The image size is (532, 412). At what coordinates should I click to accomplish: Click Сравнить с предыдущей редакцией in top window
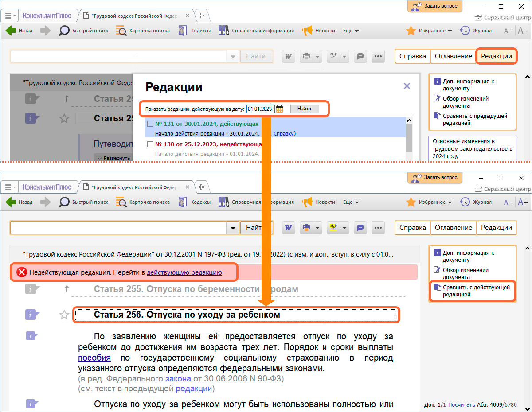[472, 120]
